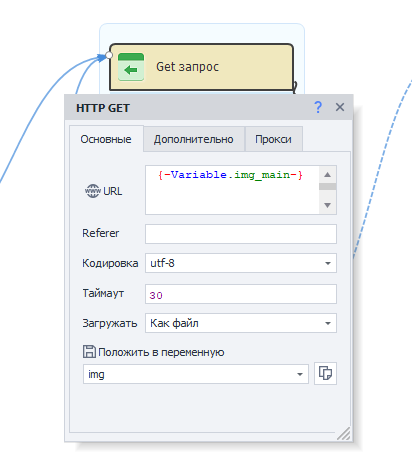Open the Загружать Как файл dropdown
This screenshot has width=412, height=452.
click(x=328, y=323)
